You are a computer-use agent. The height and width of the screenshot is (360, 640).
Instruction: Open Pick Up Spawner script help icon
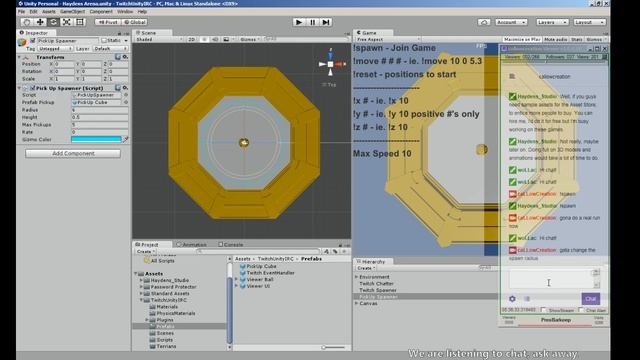pos(118,88)
